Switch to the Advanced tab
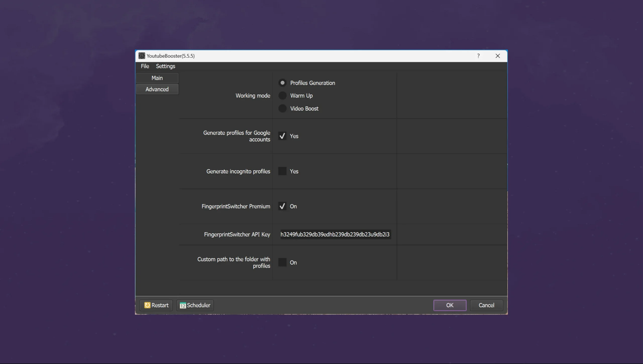The image size is (643, 364). pos(157,89)
